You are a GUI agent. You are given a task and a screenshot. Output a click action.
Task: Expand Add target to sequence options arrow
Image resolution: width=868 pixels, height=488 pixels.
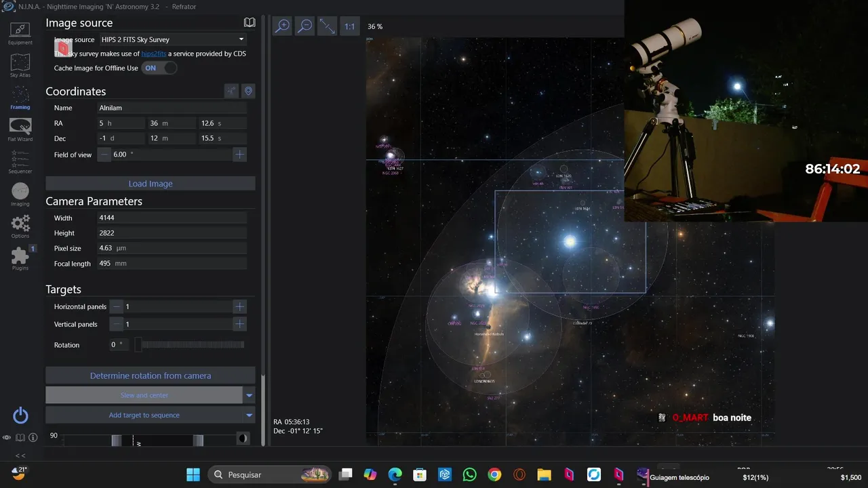[x=249, y=415]
